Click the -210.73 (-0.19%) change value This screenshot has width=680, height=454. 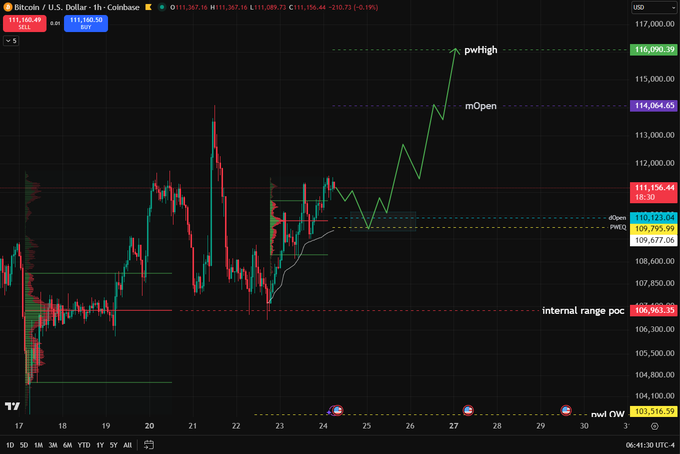click(x=353, y=7)
